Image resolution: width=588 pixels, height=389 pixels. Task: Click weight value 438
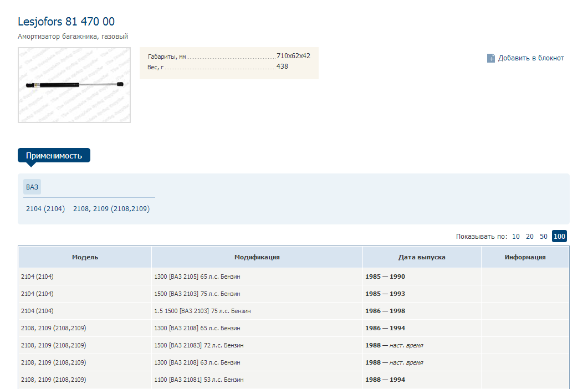[x=282, y=66]
